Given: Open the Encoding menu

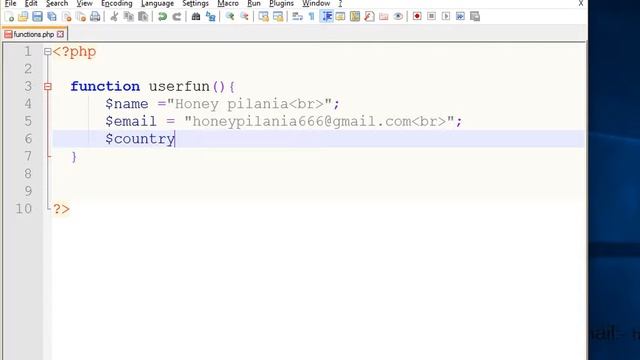Looking at the screenshot, I should pos(117,3).
